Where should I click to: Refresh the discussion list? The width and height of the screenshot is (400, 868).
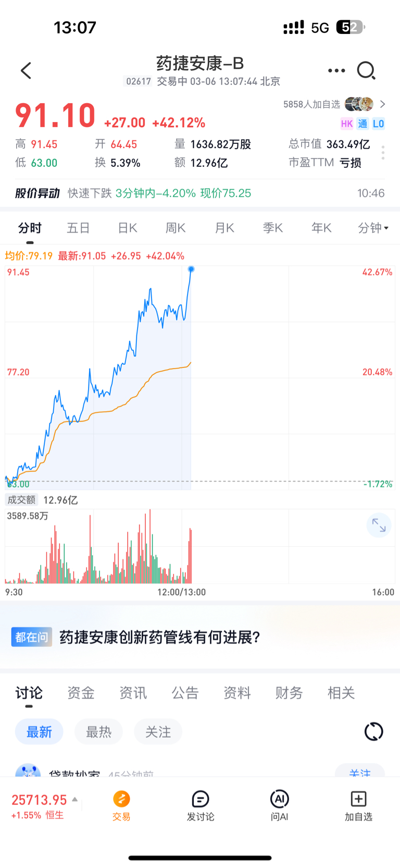click(x=373, y=731)
